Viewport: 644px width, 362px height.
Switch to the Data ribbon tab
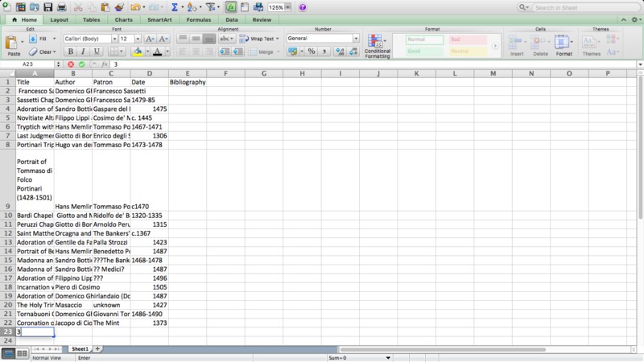tap(232, 19)
